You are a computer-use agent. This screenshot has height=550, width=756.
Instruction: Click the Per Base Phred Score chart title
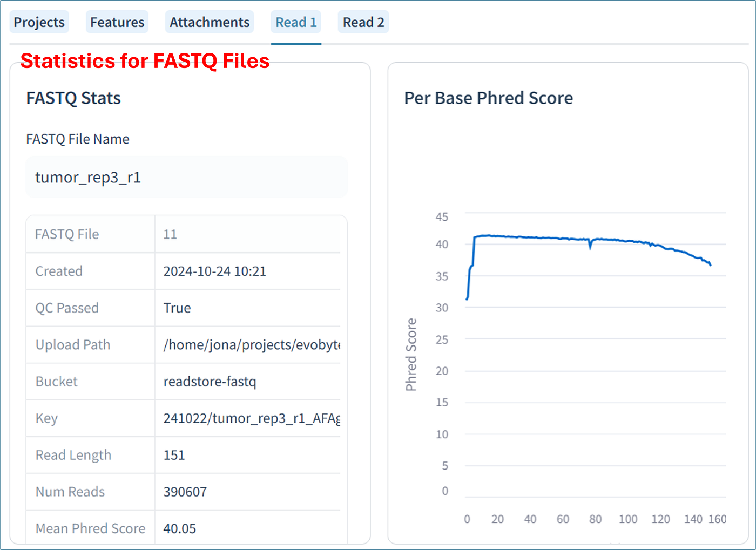click(x=488, y=98)
